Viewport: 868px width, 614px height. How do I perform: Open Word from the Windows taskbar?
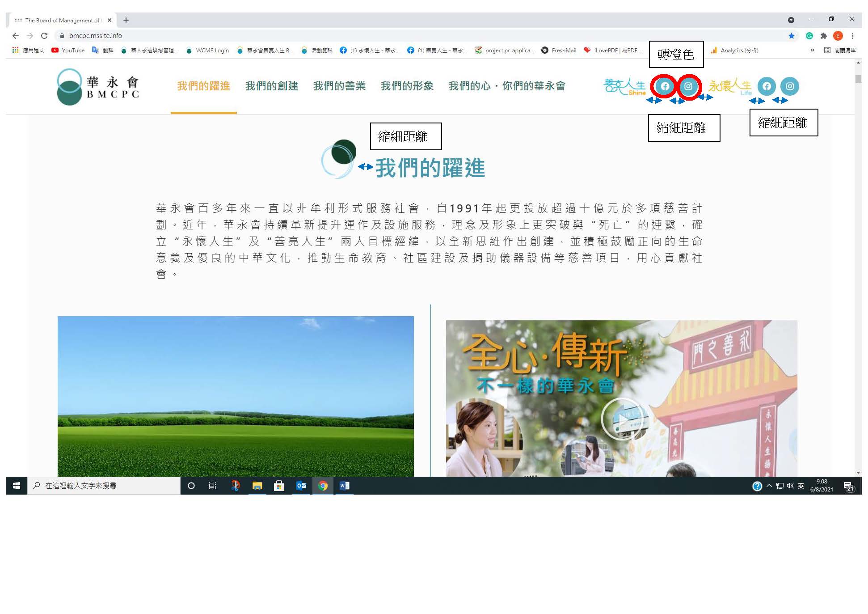345,486
